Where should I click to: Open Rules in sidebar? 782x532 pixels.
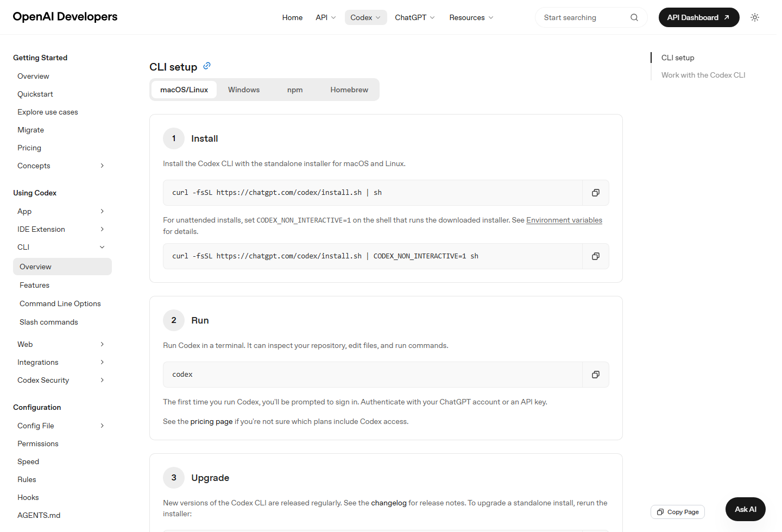tap(27, 479)
